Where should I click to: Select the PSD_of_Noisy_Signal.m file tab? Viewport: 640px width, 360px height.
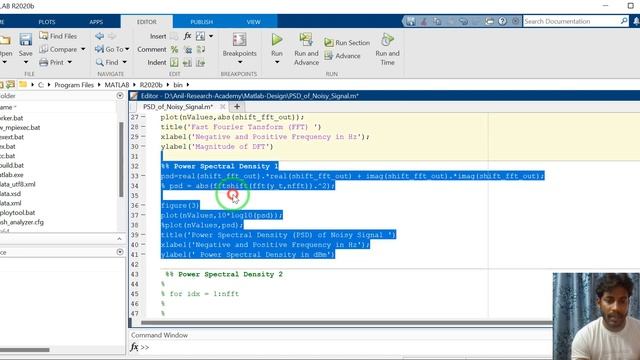pos(178,107)
